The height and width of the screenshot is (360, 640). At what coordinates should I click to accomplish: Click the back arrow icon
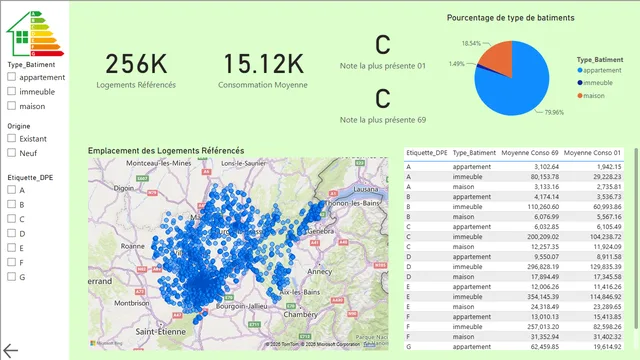(x=11, y=351)
